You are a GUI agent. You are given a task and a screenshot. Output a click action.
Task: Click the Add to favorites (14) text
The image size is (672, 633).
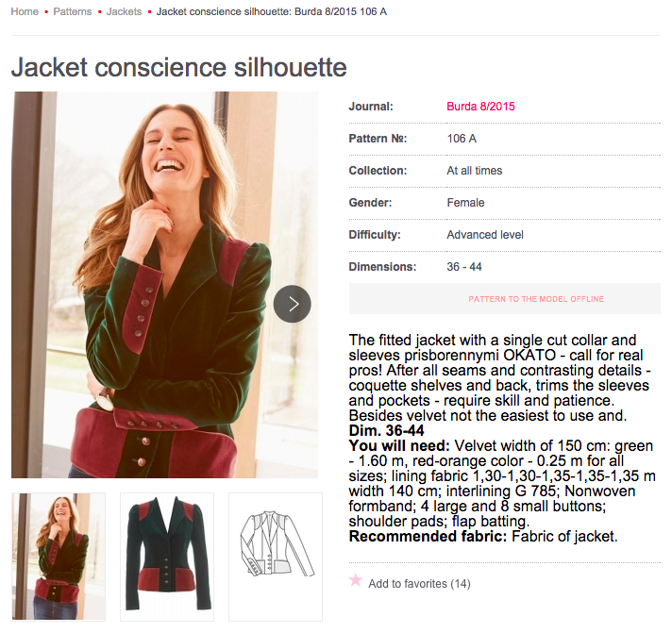[x=420, y=584]
